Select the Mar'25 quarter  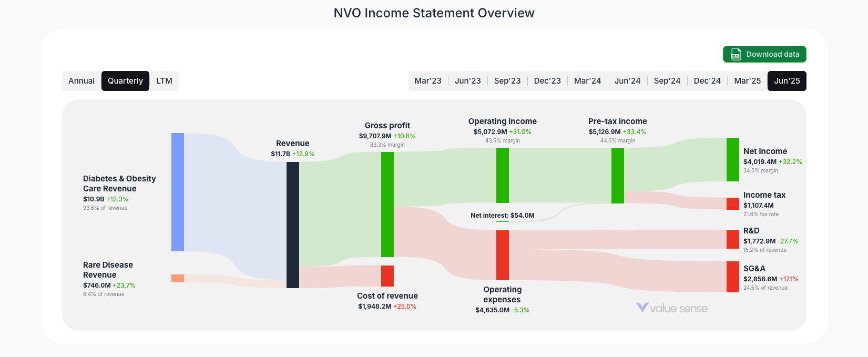(747, 81)
